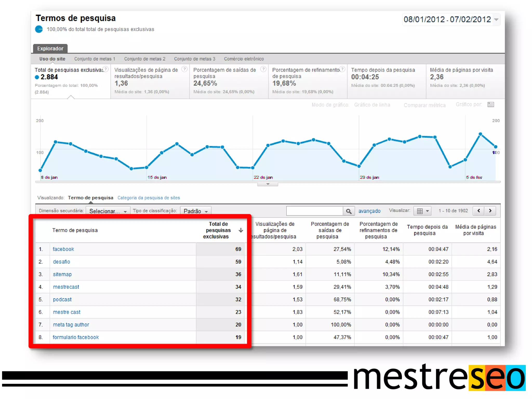Open Categoria da pesquisa de sites link

(149, 198)
